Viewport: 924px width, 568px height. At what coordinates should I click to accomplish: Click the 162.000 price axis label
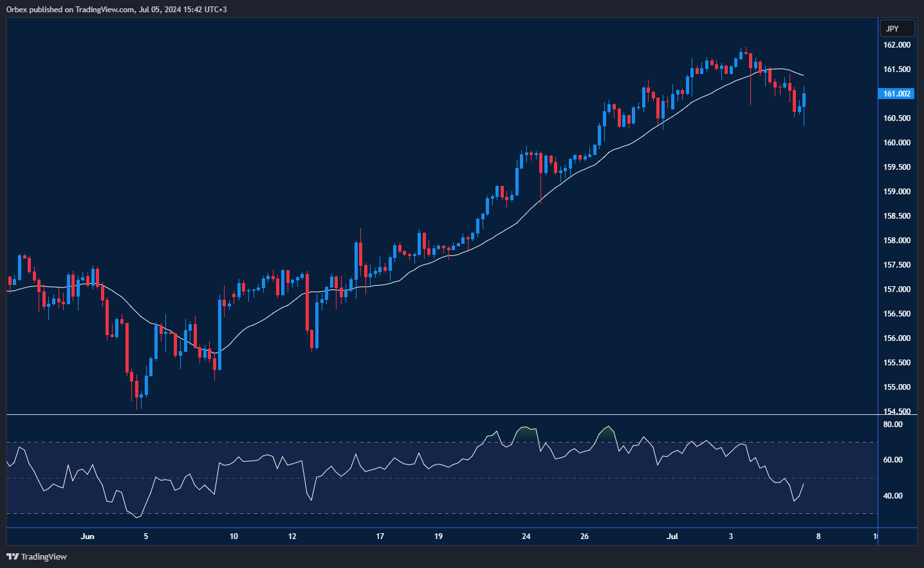tap(896, 45)
